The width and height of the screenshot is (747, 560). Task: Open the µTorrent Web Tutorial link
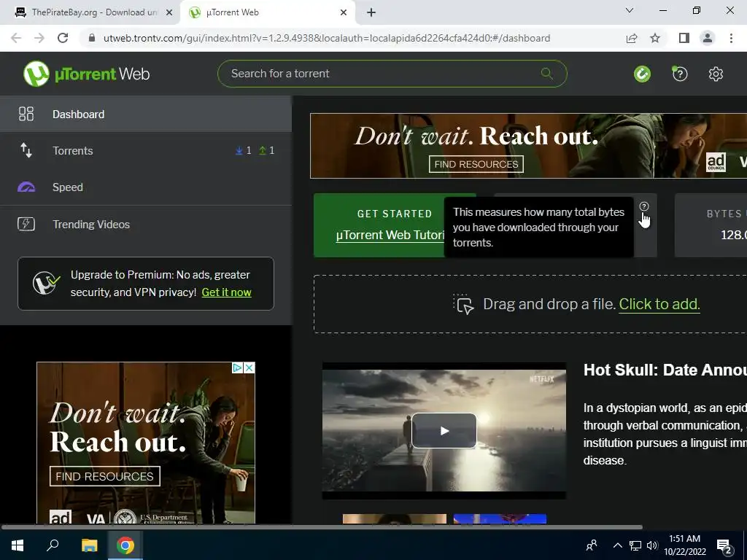click(390, 235)
